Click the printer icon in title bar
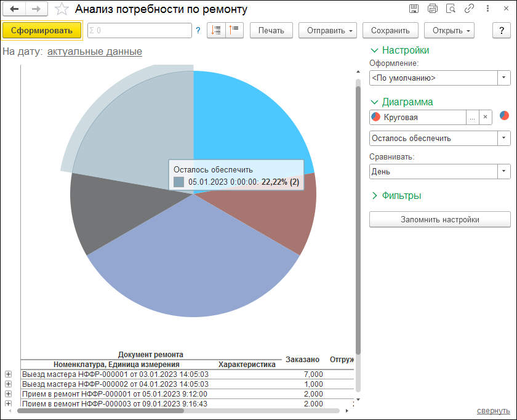The height and width of the screenshot is (420, 517). [x=432, y=9]
